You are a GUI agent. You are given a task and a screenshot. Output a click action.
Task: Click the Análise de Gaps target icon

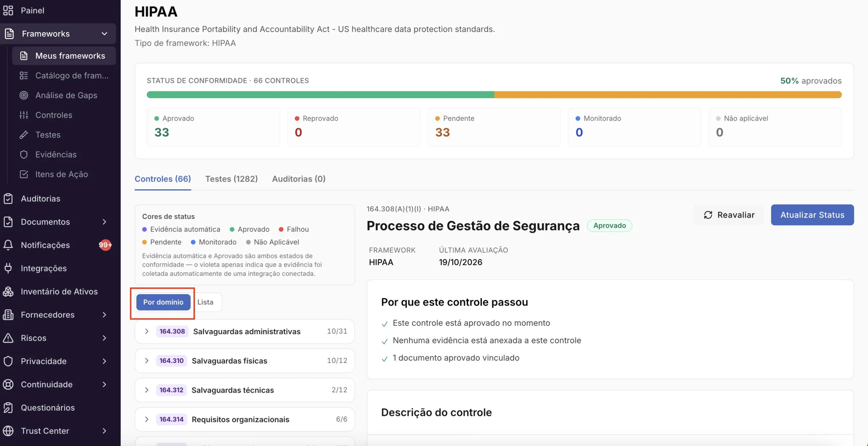pos(24,95)
